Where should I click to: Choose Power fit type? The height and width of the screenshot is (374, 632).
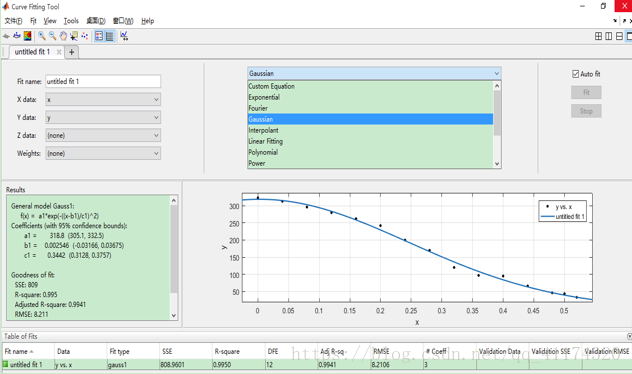(370, 163)
